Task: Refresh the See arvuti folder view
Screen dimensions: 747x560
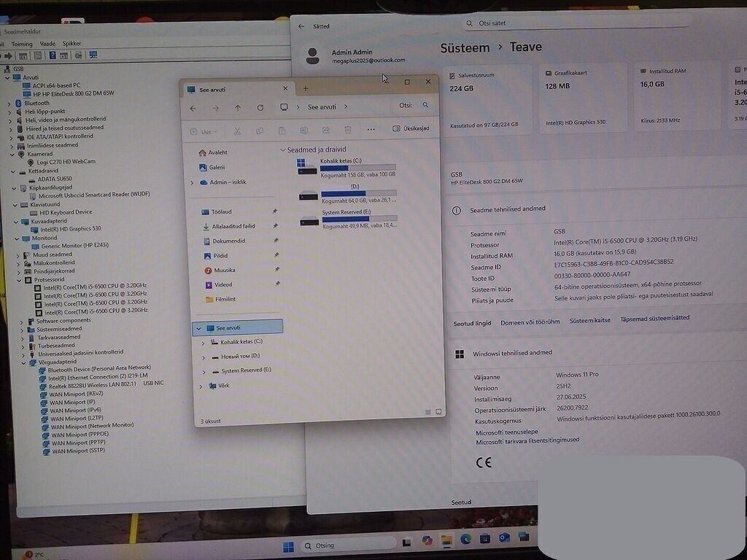Action: coord(260,108)
